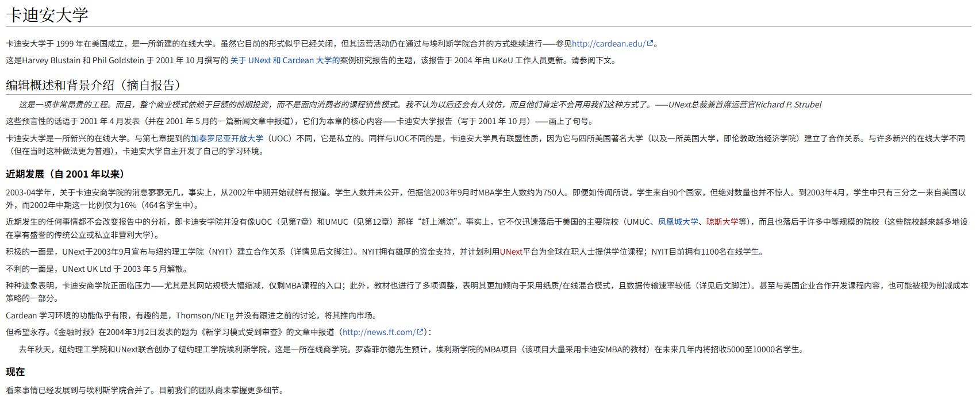Click the sentence about UNext UK Ltd 解散
Viewport: 980px width, 400px height.
(97, 269)
